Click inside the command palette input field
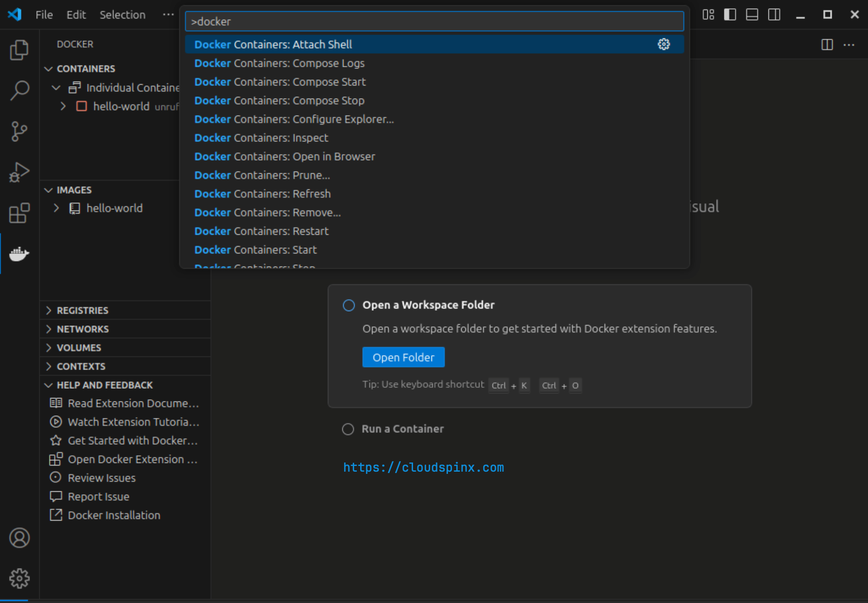Viewport: 868px width, 603px height. [434, 21]
